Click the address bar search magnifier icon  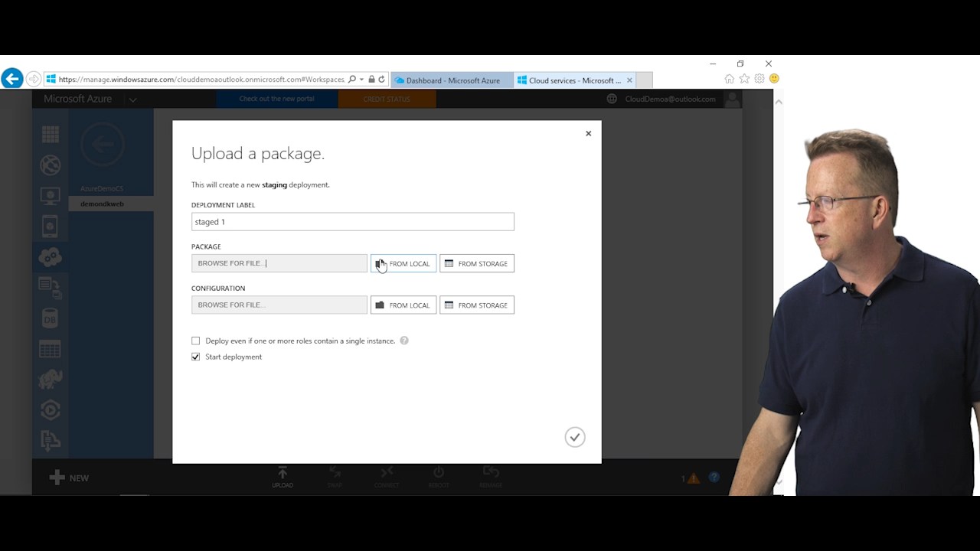352,79
